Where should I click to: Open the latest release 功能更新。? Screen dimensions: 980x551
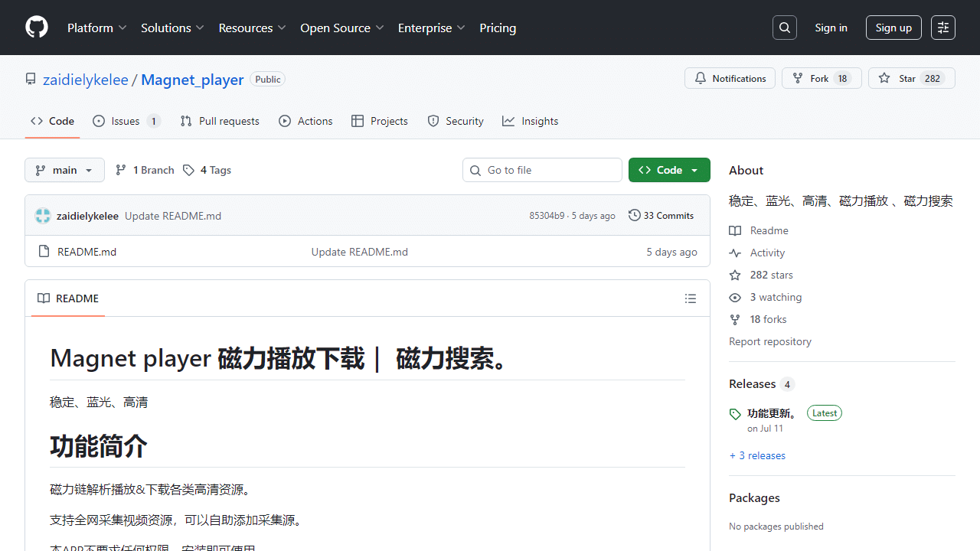[x=773, y=413]
